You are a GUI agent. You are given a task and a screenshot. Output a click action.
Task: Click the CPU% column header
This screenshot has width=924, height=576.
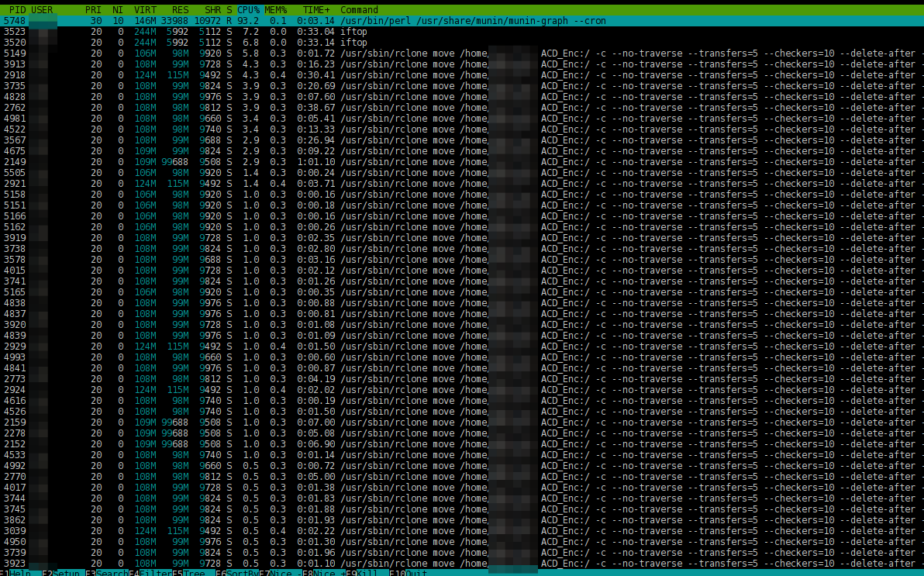click(x=248, y=10)
